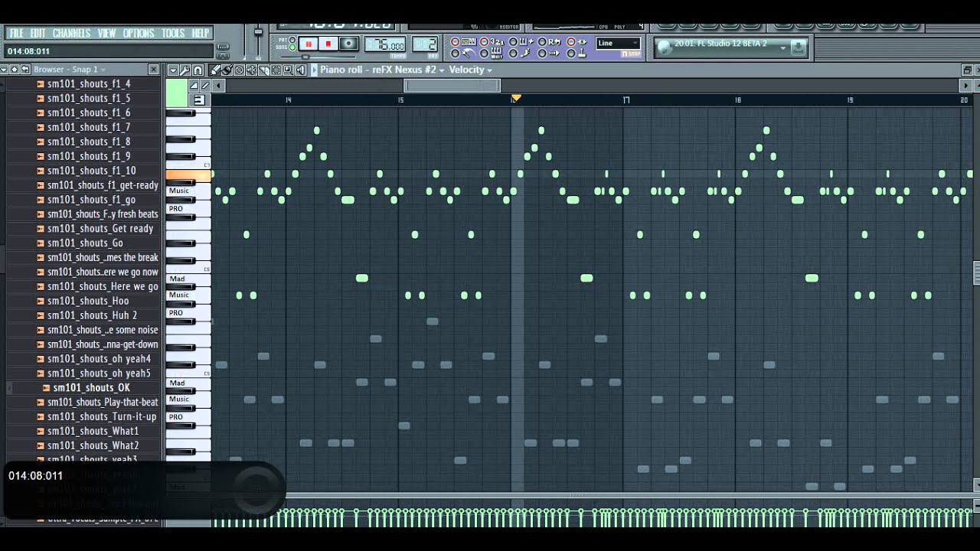
Task: Switch to PAT pattern mode
Action: tap(292, 39)
